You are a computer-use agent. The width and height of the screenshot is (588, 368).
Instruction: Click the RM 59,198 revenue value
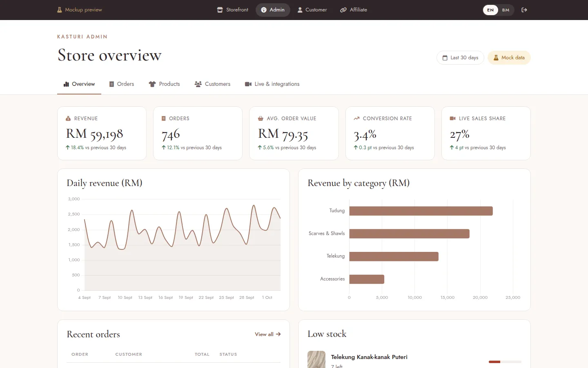pos(94,134)
